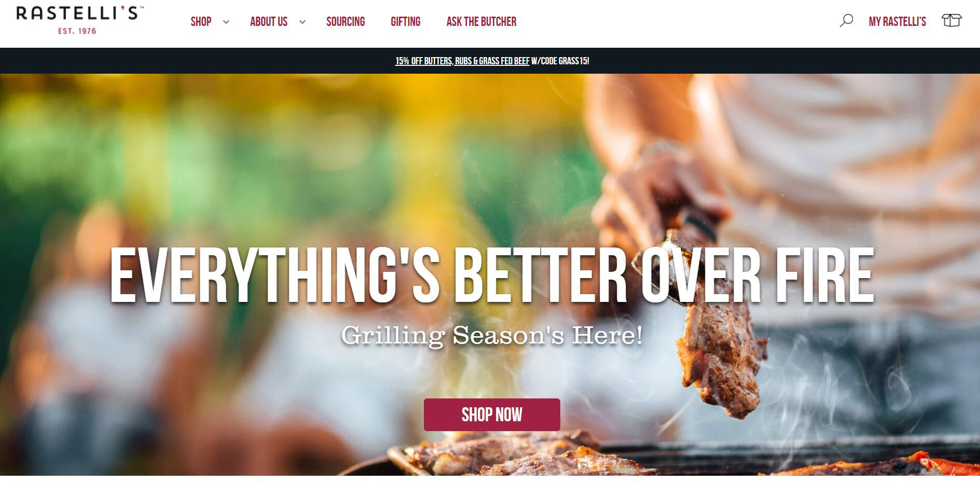Follow the Rubs & Grass Fed Beef link
Image resolution: width=980 pixels, height=483 pixels.
pos(492,61)
